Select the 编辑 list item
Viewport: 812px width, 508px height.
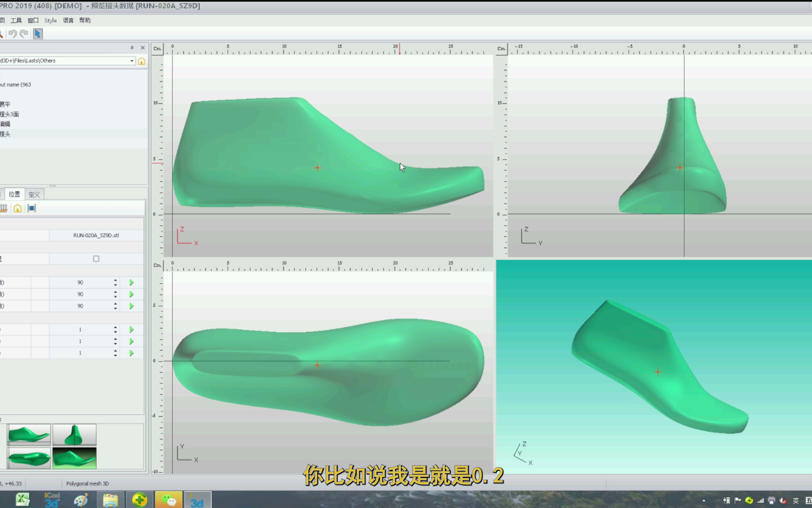[5, 124]
